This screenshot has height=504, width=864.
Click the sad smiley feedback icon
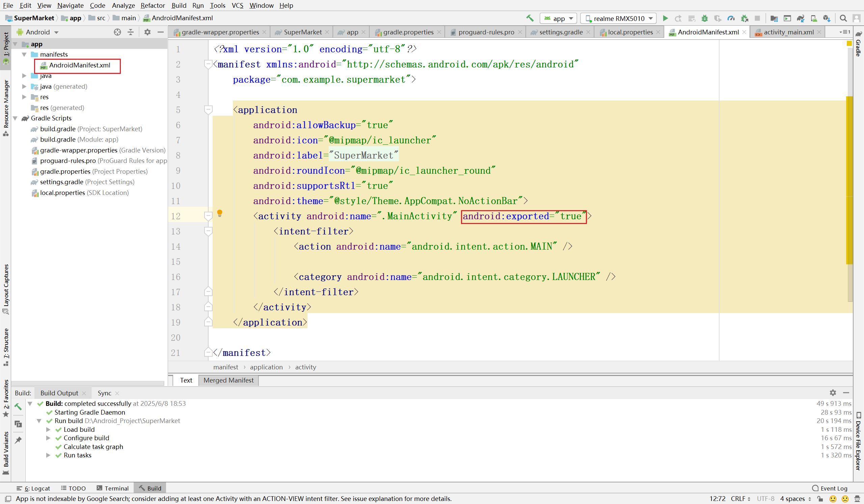coord(845,499)
